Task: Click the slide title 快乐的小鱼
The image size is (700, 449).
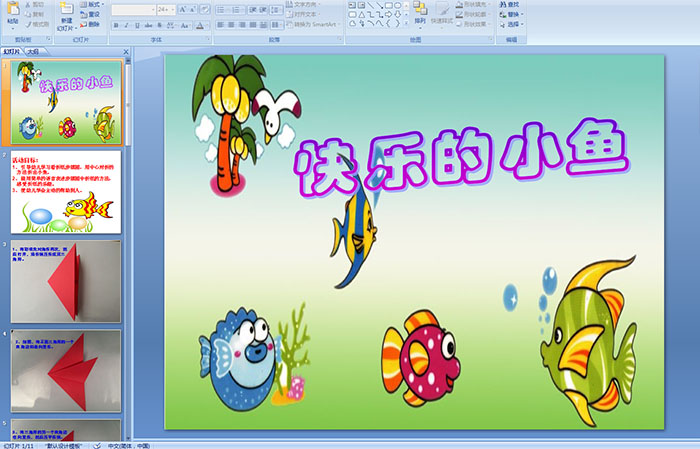Action: [x=462, y=158]
